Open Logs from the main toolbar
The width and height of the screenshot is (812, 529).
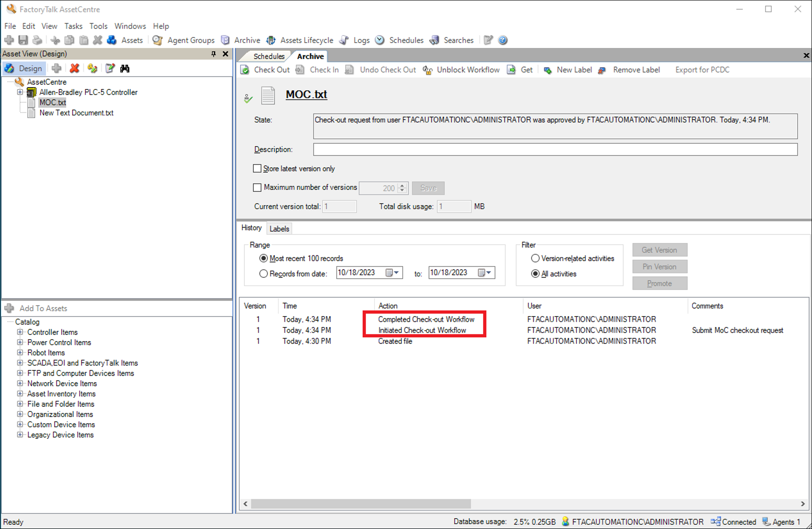[354, 40]
